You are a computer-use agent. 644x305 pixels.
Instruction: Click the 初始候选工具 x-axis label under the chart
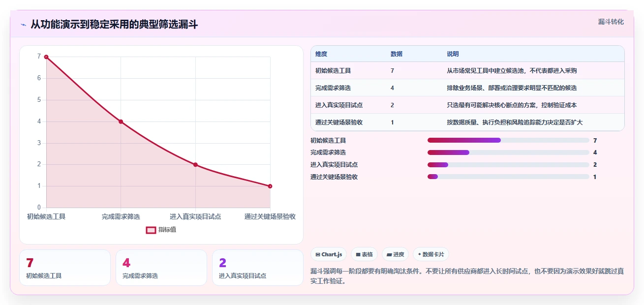(x=46, y=216)
